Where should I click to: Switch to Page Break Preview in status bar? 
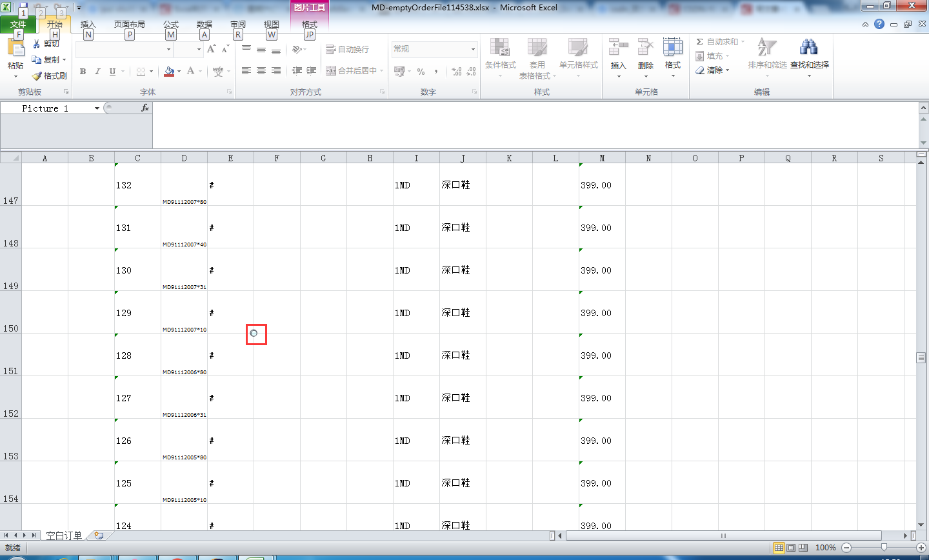[803, 547]
